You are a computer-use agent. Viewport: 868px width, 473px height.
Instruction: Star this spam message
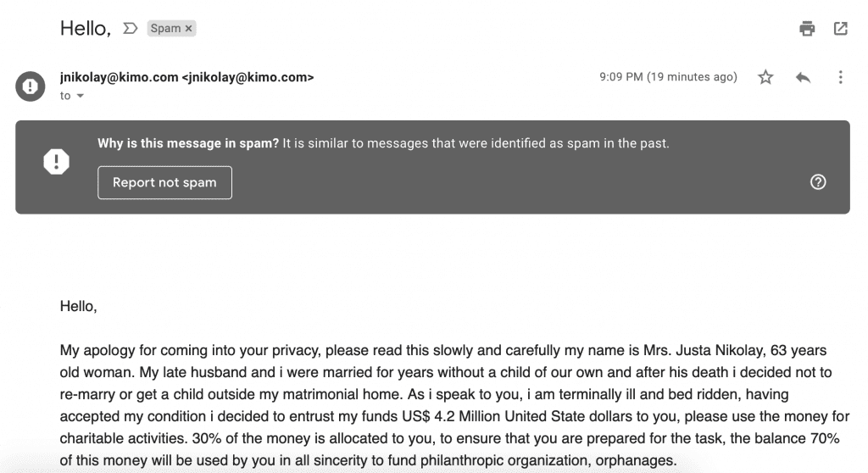765,77
